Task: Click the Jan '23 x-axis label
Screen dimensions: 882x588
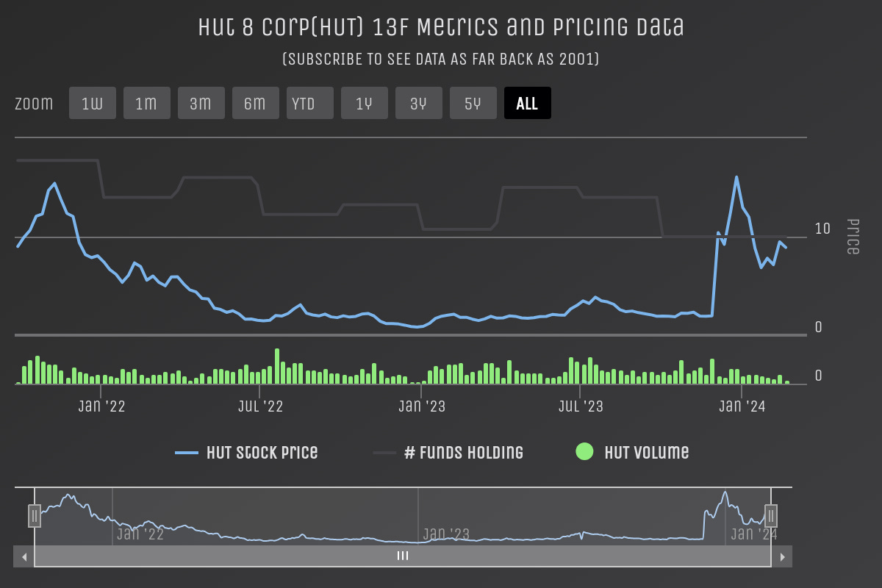Action: [421, 406]
